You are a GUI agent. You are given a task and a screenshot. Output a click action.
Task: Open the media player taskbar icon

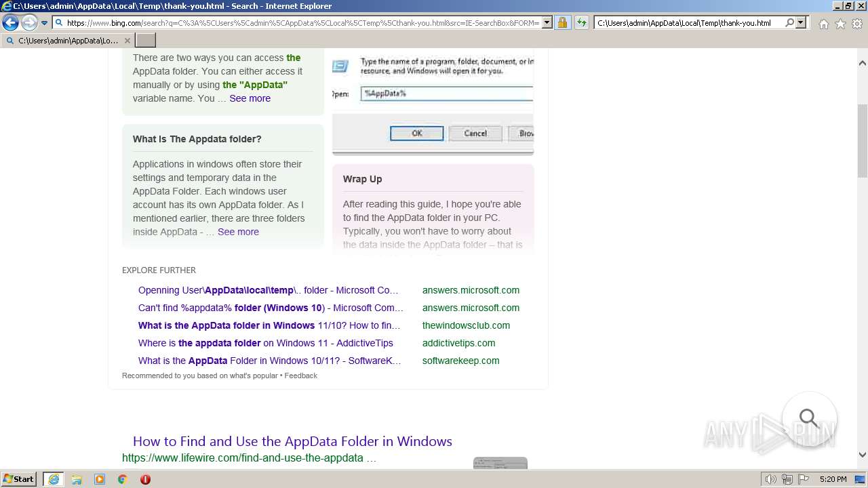(x=100, y=479)
